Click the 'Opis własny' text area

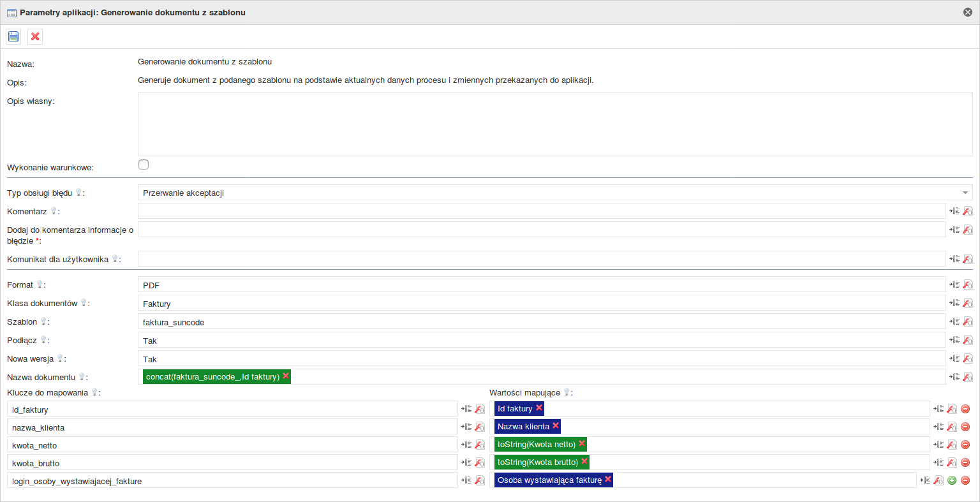pyautogui.click(x=554, y=124)
